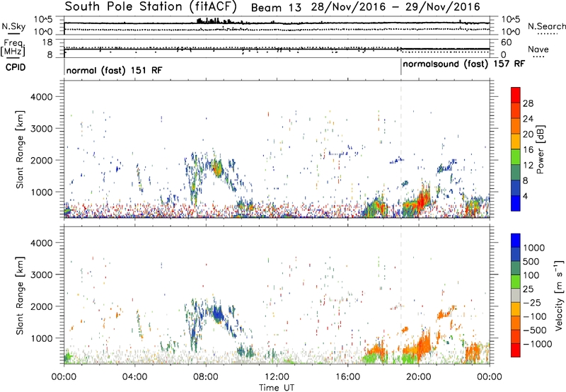Click the "08:00" time tick label
The width and height of the screenshot is (566, 392).
(x=206, y=377)
